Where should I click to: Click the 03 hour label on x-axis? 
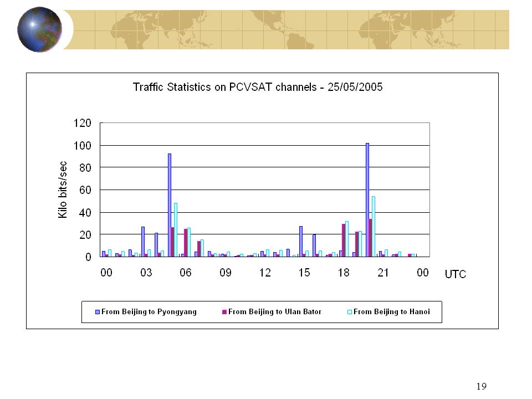(x=146, y=273)
